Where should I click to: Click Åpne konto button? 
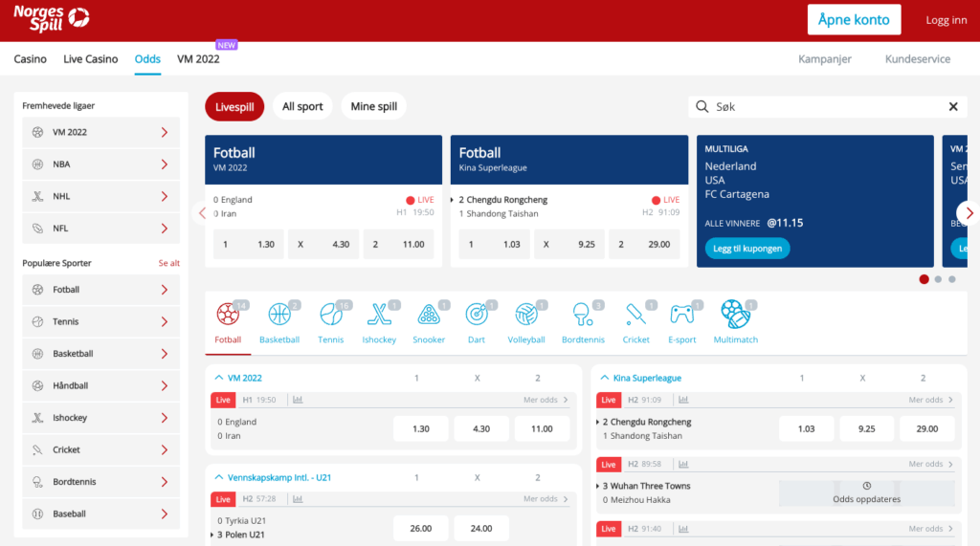click(x=854, y=19)
